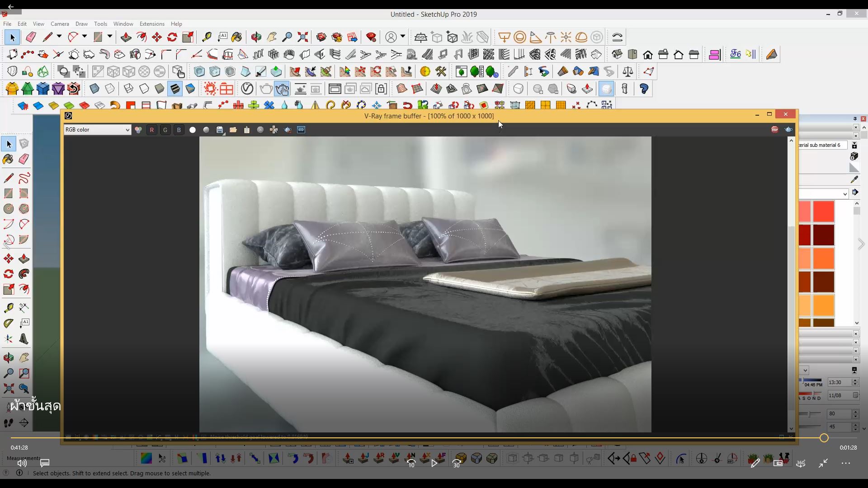The image size is (868, 488).
Task: Play the video
Action: 434,463
